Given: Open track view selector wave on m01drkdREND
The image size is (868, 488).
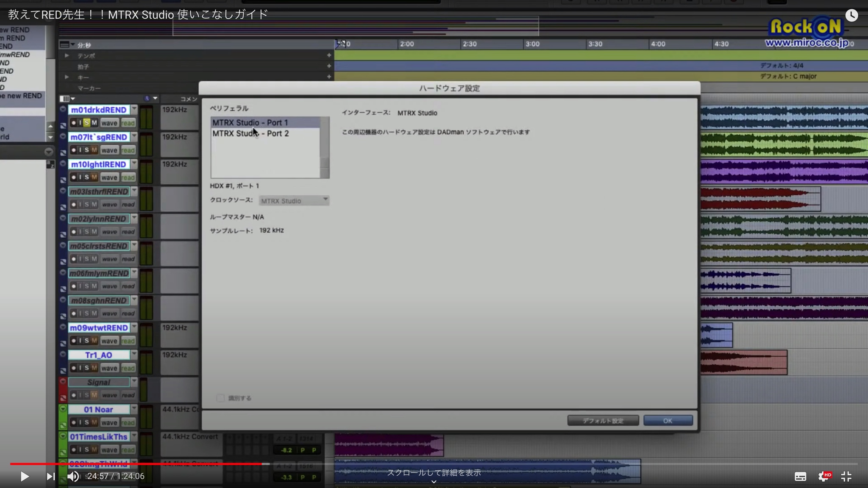Looking at the screenshot, I should click(x=109, y=123).
